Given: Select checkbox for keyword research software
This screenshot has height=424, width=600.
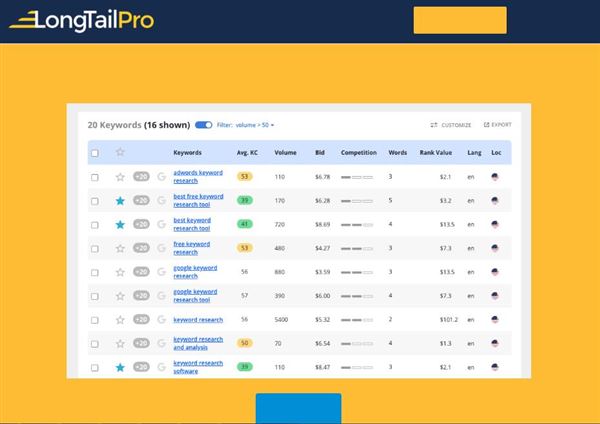Looking at the screenshot, I should [95, 368].
